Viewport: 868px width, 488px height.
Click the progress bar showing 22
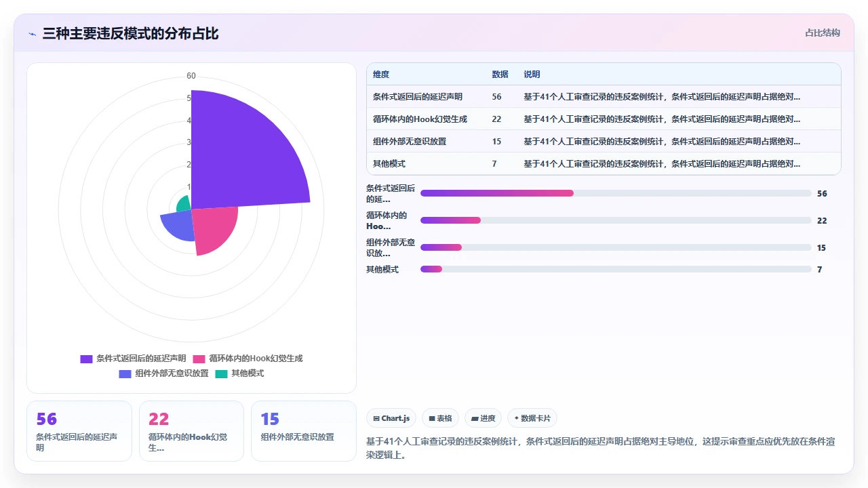point(616,220)
